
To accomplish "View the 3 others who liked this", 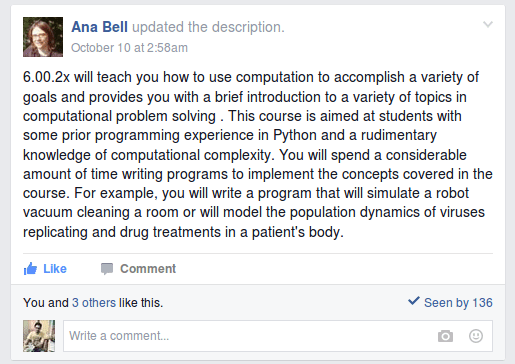I will pos(94,303).
